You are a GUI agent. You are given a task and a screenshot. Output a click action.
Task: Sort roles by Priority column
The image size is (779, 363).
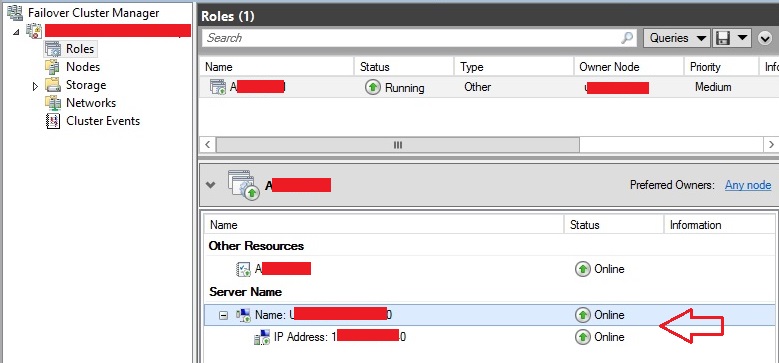pyautogui.click(x=721, y=67)
